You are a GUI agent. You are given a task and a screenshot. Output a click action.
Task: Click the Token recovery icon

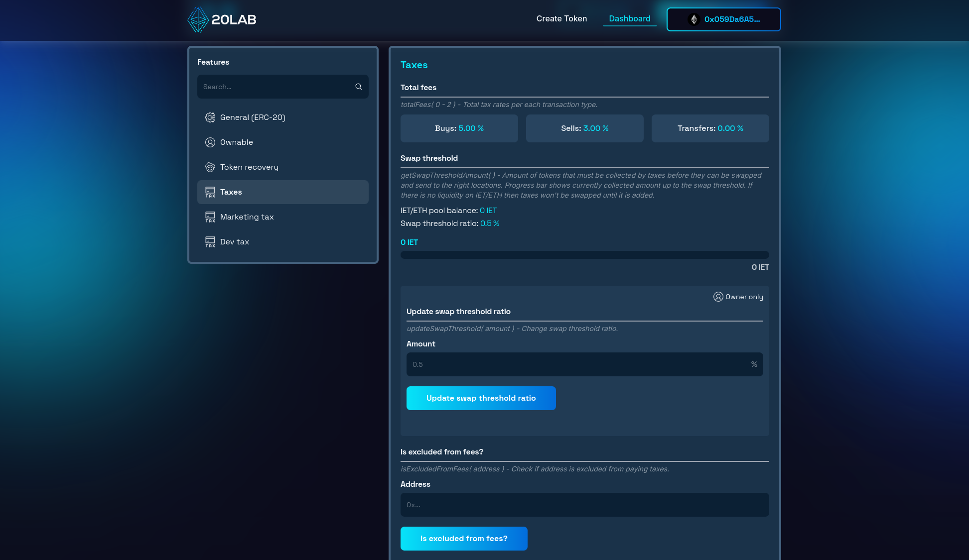pos(210,167)
